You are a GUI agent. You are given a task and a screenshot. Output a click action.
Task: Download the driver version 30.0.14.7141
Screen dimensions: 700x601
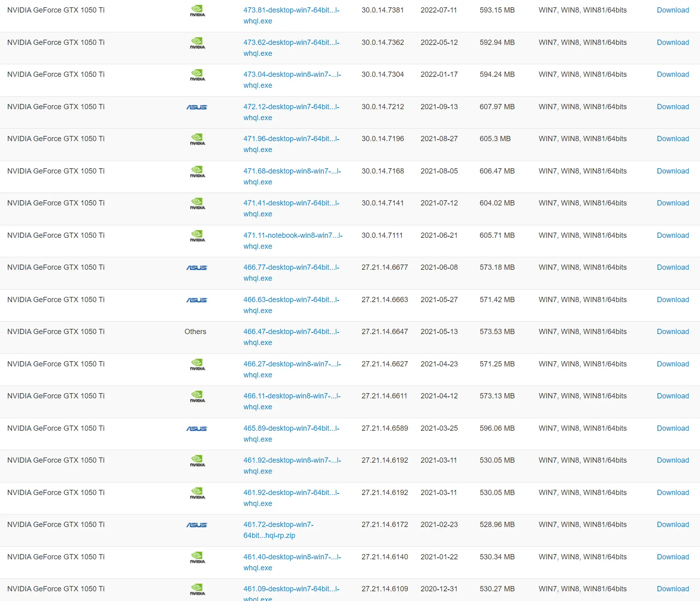(673, 203)
